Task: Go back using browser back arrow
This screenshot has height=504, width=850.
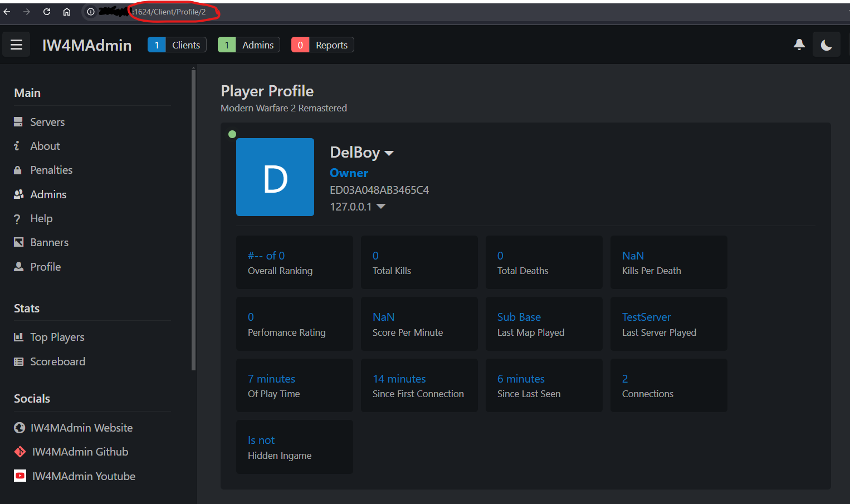Action: [7, 12]
